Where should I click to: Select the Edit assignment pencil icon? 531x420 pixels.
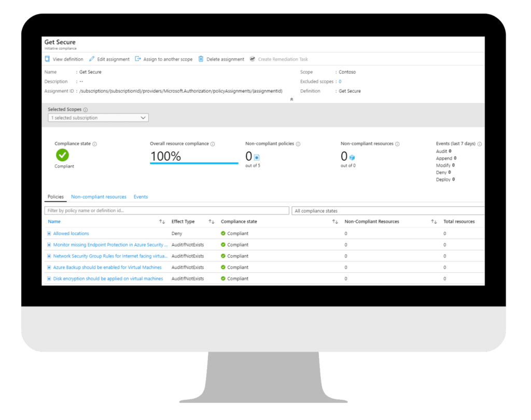pos(92,59)
